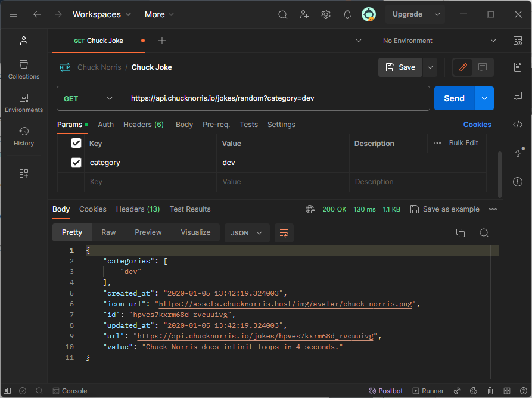Open the Console in the status bar
This screenshot has height=398, width=532.
click(x=70, y=391)
